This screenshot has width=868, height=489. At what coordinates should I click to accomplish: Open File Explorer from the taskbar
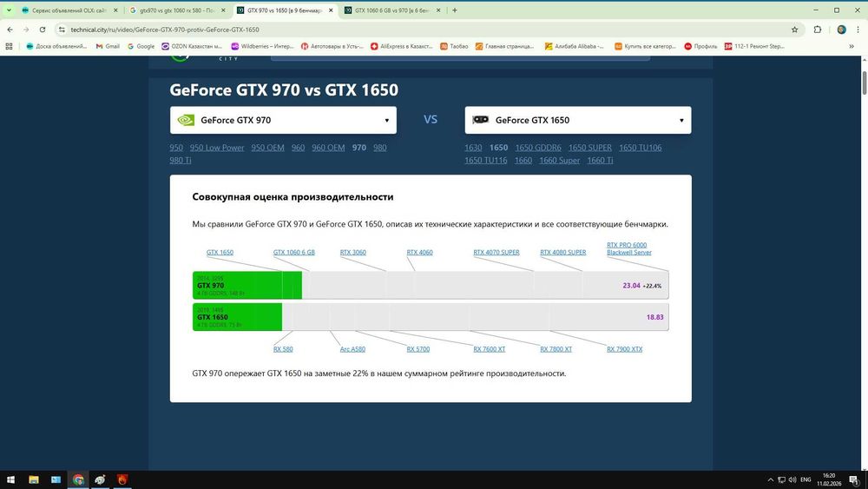[x=34, y=479]
